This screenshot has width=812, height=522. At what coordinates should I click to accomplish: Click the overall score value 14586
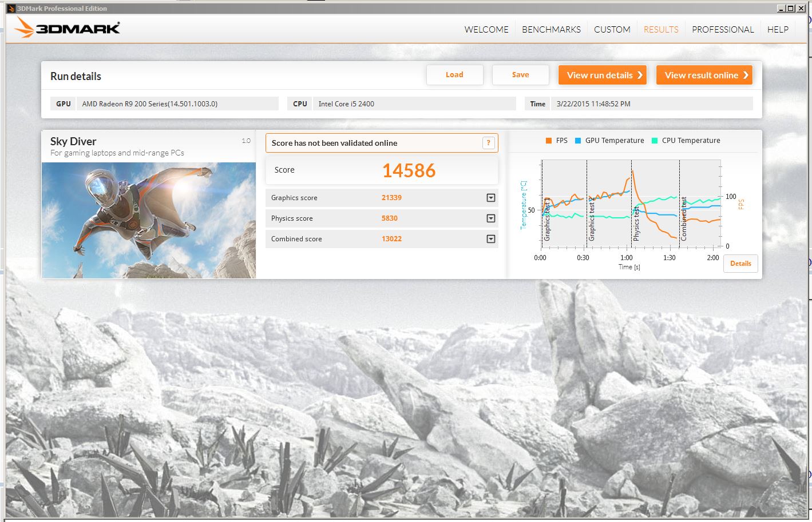tap(409, 170)
